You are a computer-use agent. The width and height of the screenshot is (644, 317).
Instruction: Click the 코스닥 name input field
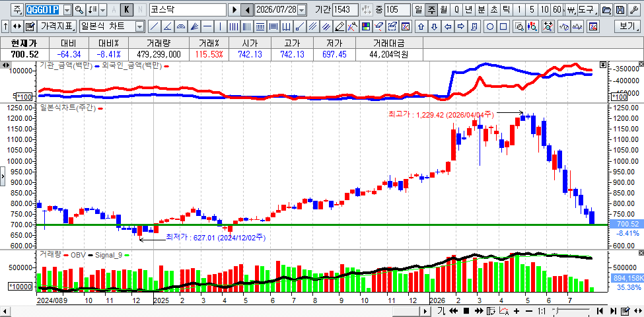pos(188,9)
